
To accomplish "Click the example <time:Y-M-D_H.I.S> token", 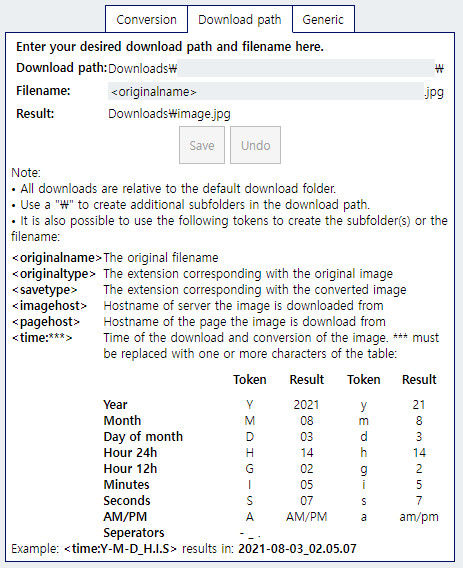I will 120,548.
